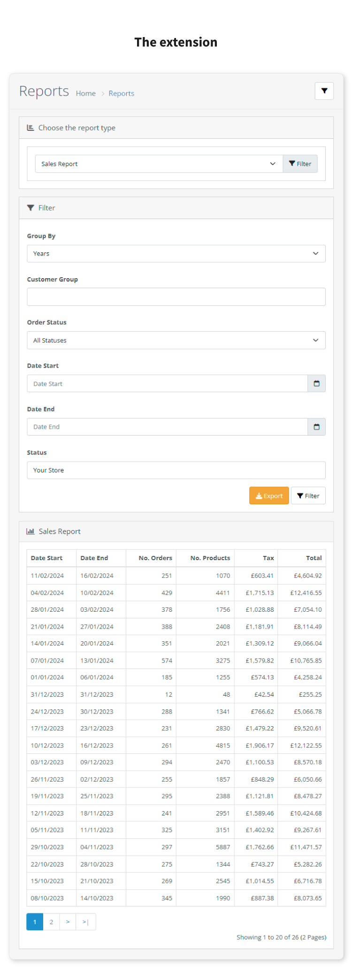352x980 pixels.
Task: Click the bar chart icon beside Sales Report heading
Action: [31, 532]
